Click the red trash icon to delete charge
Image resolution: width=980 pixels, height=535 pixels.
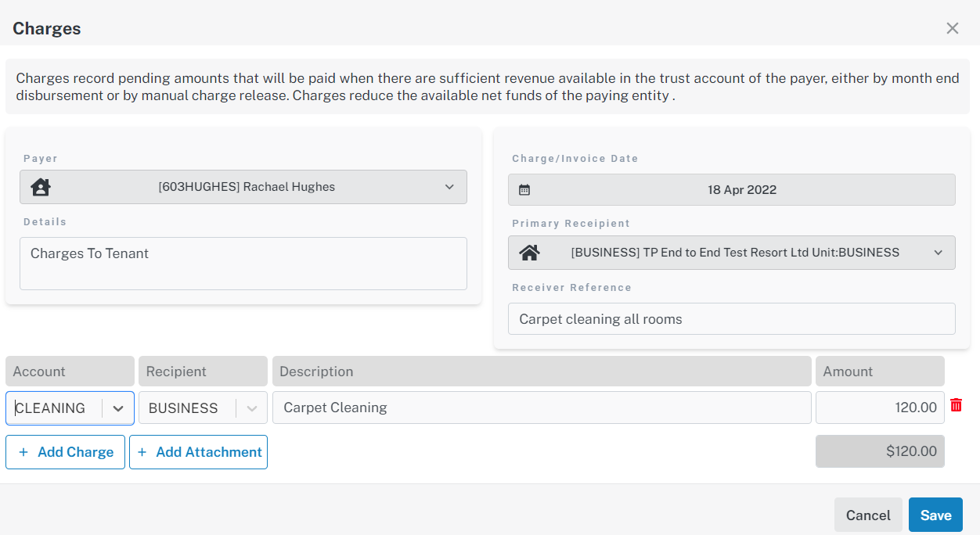tap(956, 405)
